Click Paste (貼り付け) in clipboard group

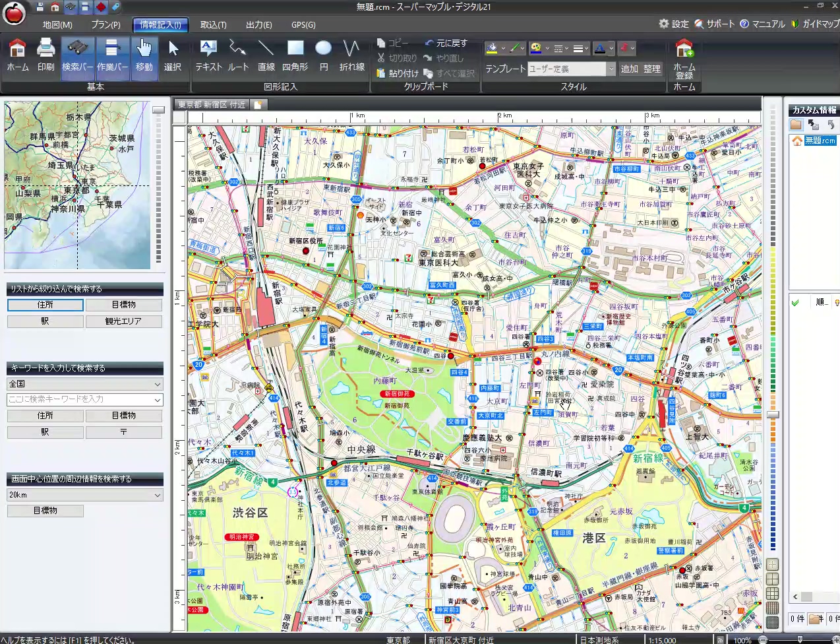tap(398, 73)
